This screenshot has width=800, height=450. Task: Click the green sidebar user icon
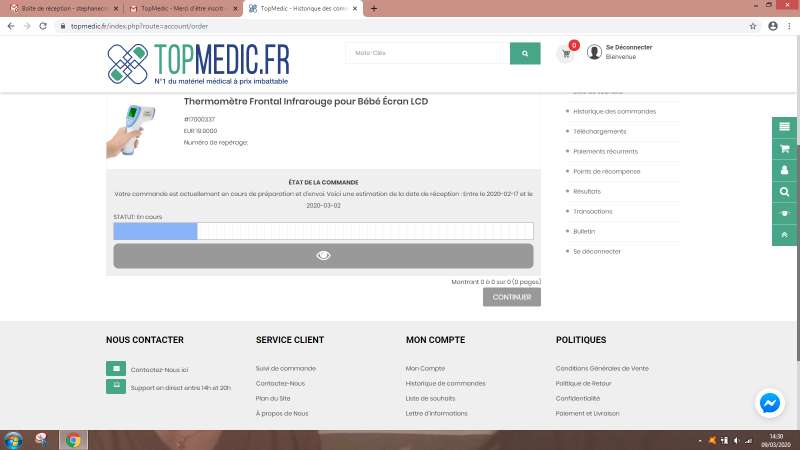(x=784, y=170)
